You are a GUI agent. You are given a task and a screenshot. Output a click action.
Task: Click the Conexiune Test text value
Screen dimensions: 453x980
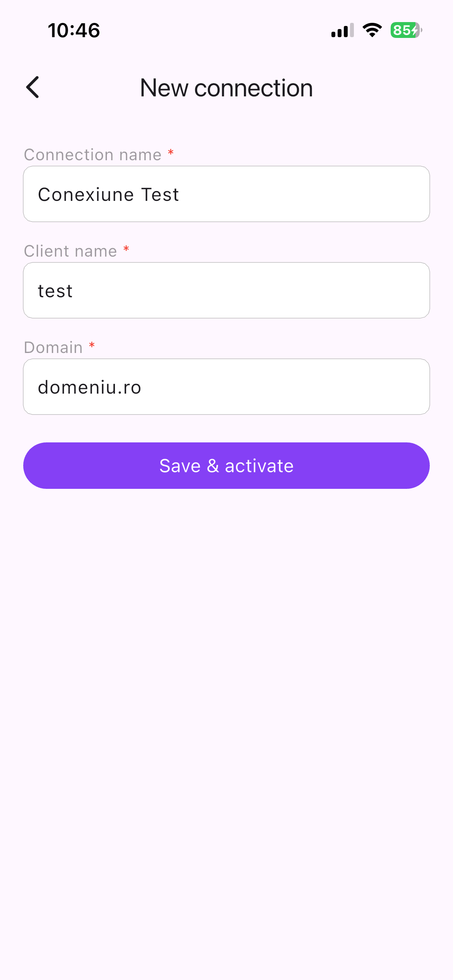108,194
